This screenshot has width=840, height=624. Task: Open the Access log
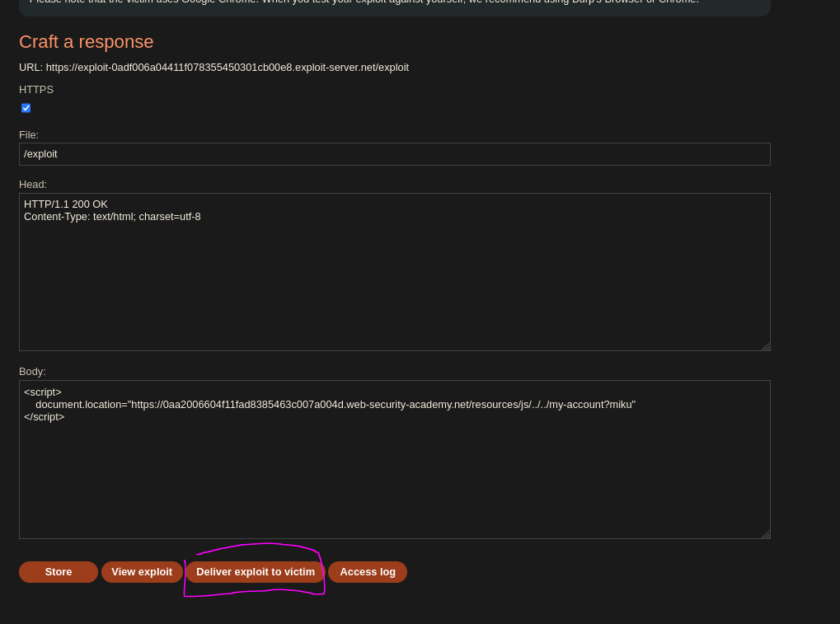tap(368, 572)
